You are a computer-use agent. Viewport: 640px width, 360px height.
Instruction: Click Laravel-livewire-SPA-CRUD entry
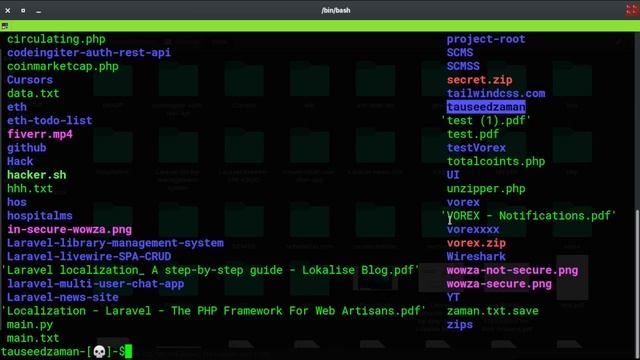[x=89, y=256]
